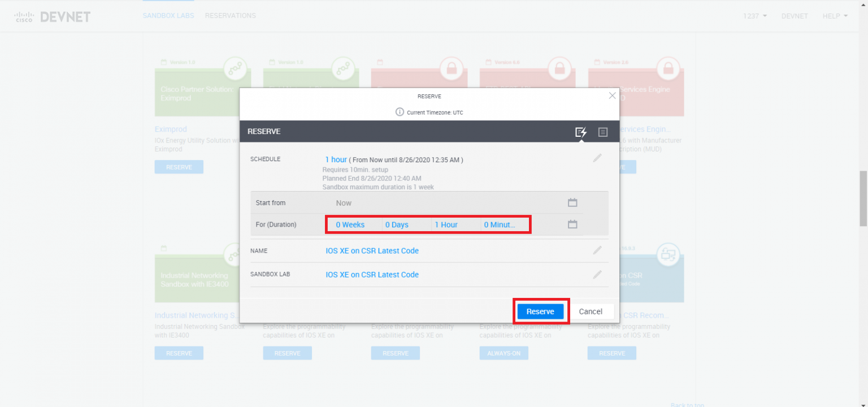Click the 'Planned End 8/26/2020 12:40 AM' text
This screenshot has width=868, height=407.
372,178
